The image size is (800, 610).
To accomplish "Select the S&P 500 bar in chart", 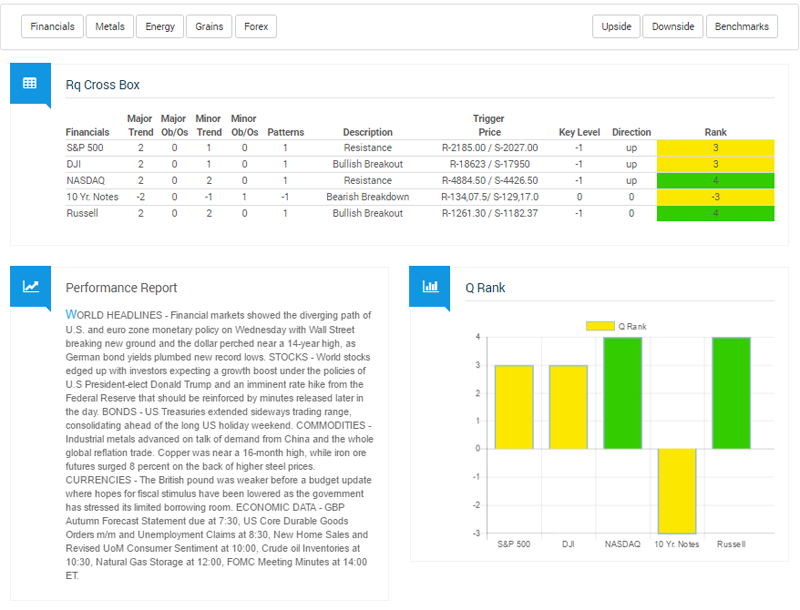I will pyautogui.click(x=514, y=407).
